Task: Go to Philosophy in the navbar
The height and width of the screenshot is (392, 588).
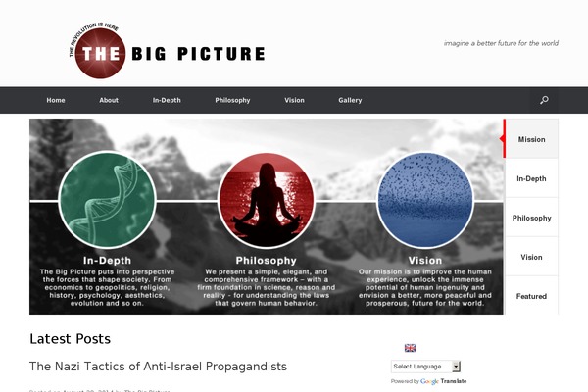Action: point(232,100)
